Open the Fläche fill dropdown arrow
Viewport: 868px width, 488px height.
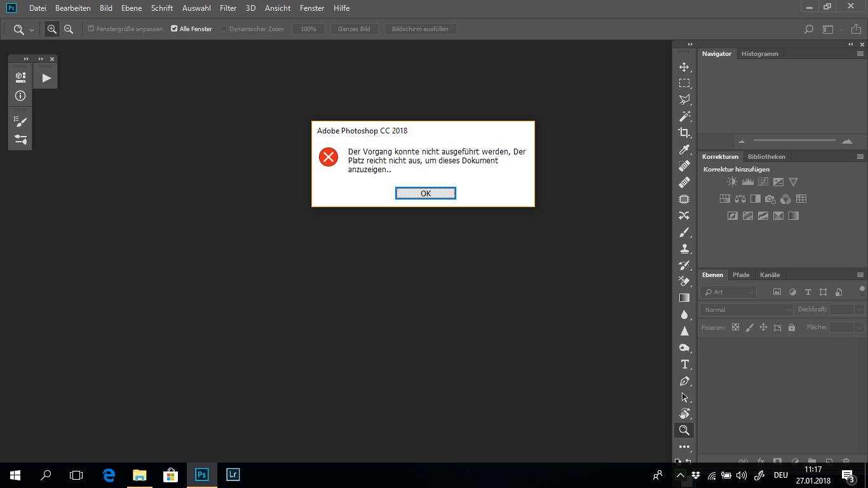pyautogui.click(x=859, y=327)
